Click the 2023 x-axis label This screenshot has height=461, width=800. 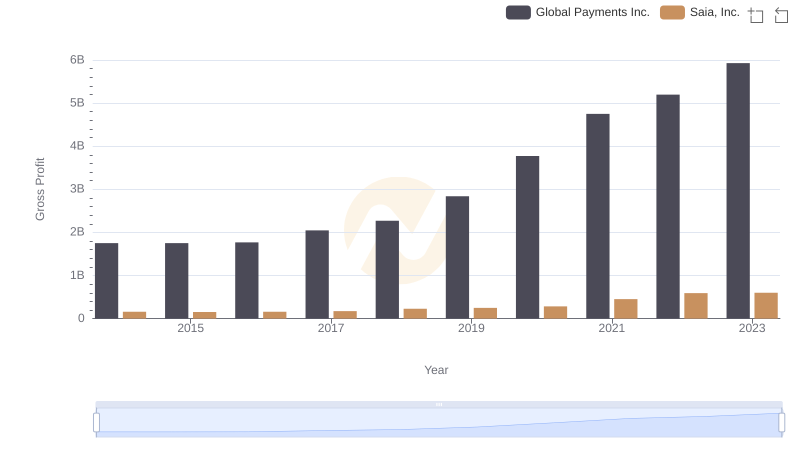pos(752,328)
